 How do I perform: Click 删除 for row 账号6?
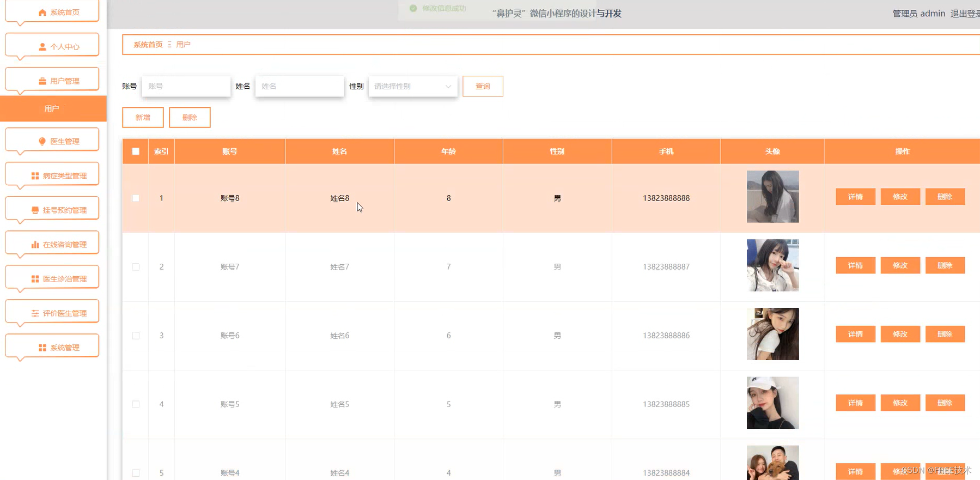pos(945,334)
